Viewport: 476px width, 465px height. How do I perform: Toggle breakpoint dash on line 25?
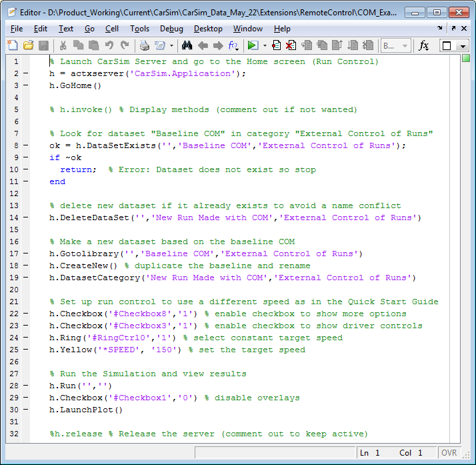point(26,350)
